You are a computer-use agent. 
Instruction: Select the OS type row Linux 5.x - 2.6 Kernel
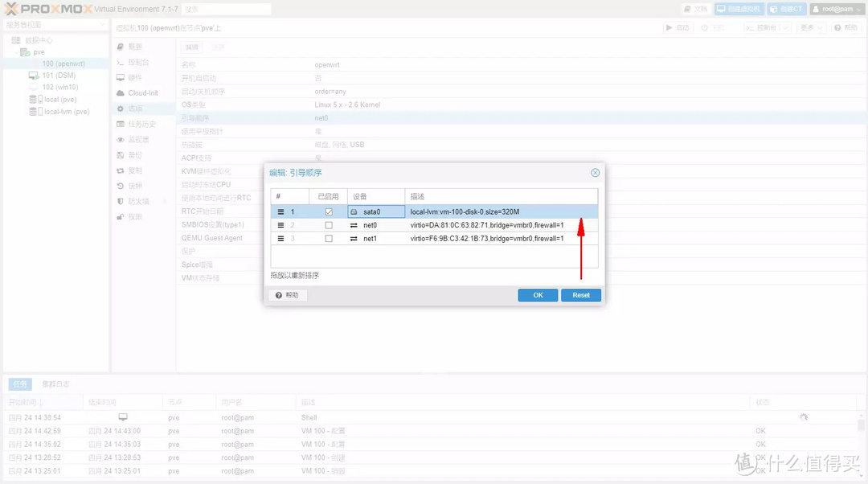click(522, 105)
